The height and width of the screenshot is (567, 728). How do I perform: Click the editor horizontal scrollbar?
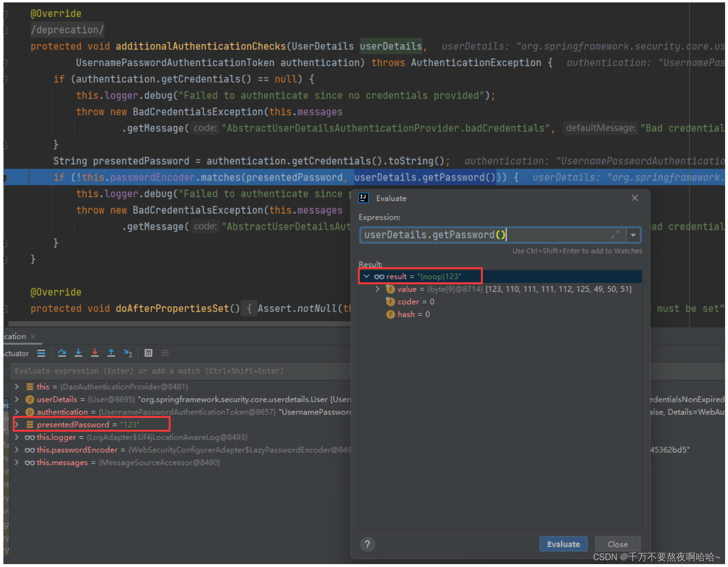tap(179, 324)
